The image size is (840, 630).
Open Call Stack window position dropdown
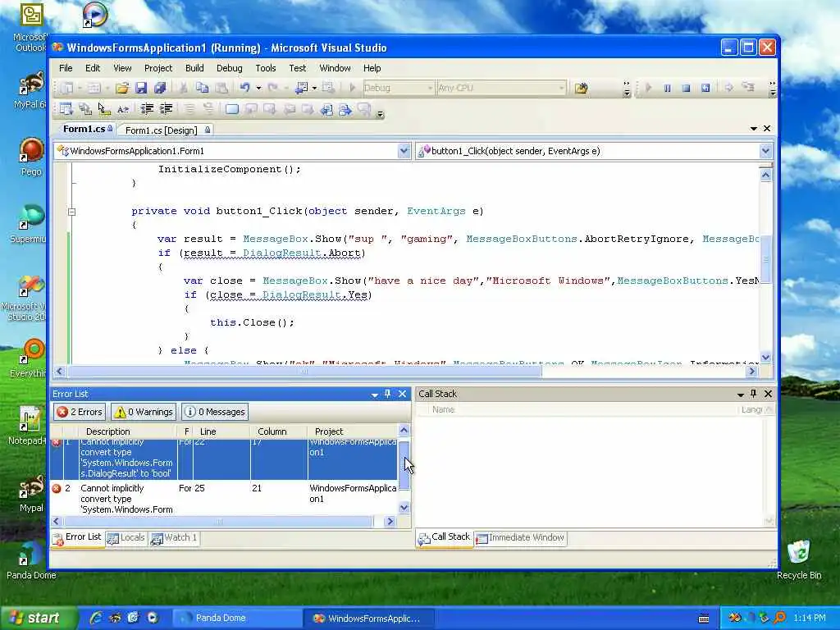[x=741, y=395]
